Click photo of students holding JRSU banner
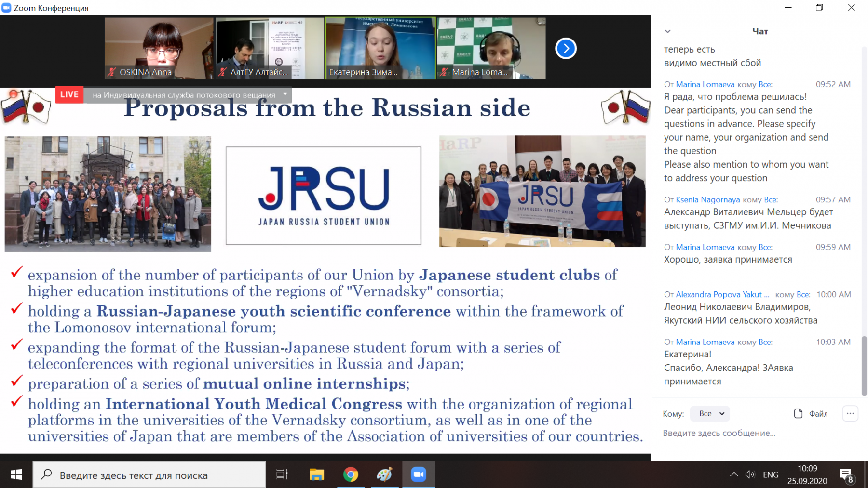This screenshot has width=868, height=488. pos(542,191)
